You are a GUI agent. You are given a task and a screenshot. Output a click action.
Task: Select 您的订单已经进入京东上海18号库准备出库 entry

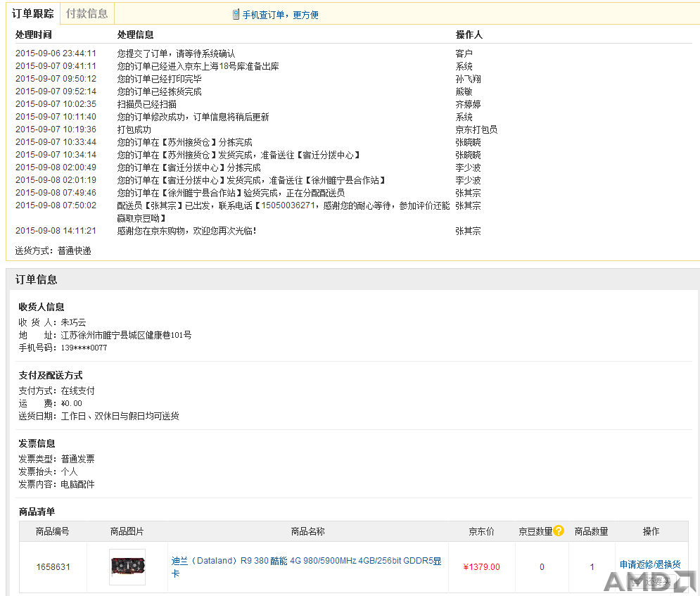(198, 66)
